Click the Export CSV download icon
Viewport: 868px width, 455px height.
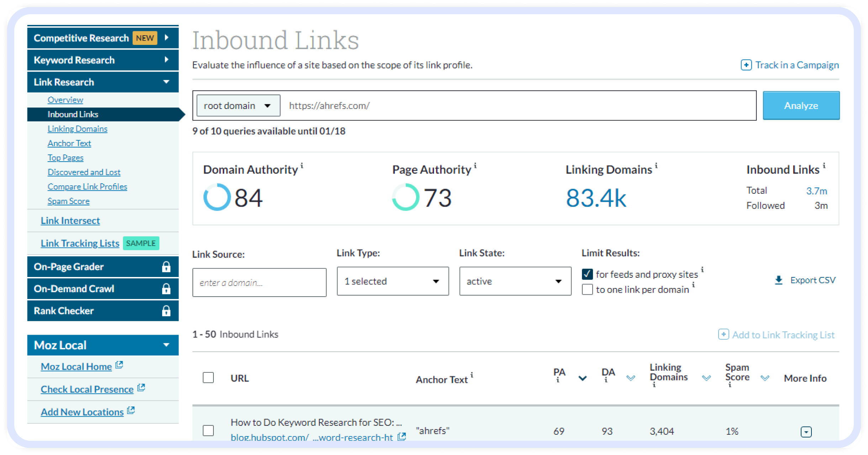(x=778, y=280)
